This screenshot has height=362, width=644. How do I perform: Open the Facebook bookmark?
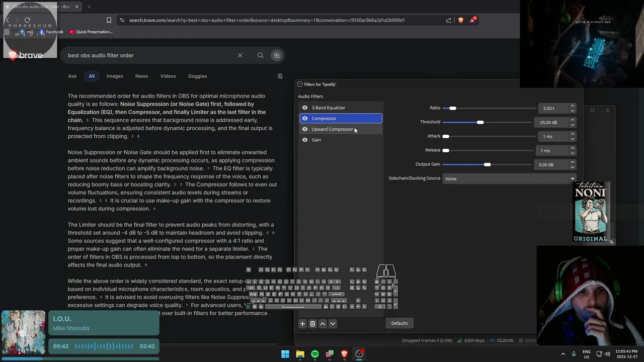click(x=51, y=32)
